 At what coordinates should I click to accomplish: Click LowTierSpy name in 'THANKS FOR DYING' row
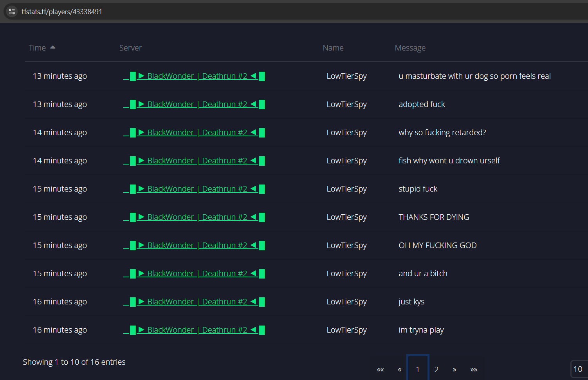[346, 217]
